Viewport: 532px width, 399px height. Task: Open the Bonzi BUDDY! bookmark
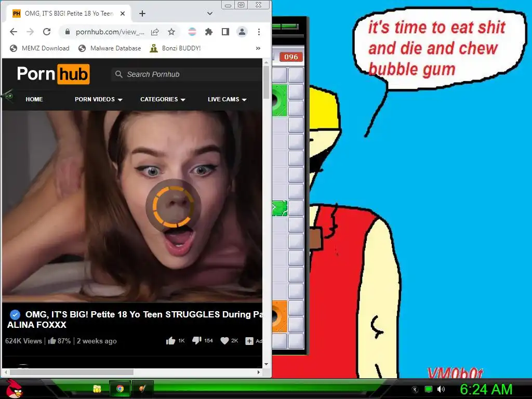coord(176,48)
